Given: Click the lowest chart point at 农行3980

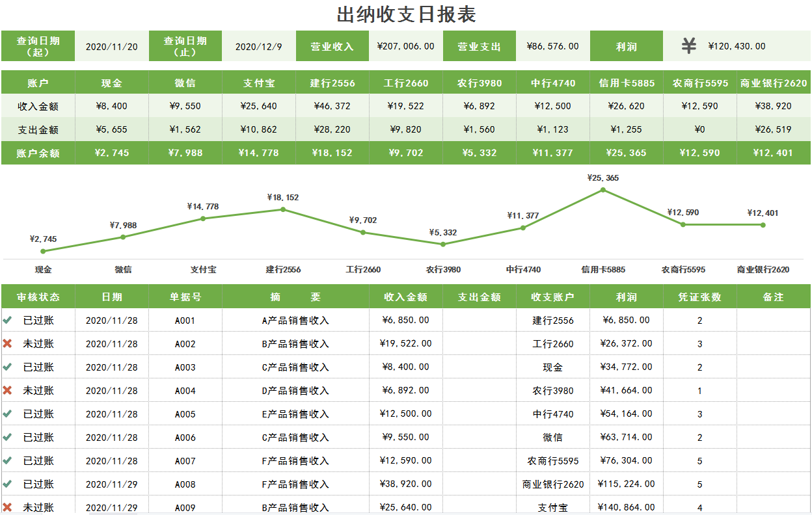Looking at the screenshot, I should [x=442, y=244].
